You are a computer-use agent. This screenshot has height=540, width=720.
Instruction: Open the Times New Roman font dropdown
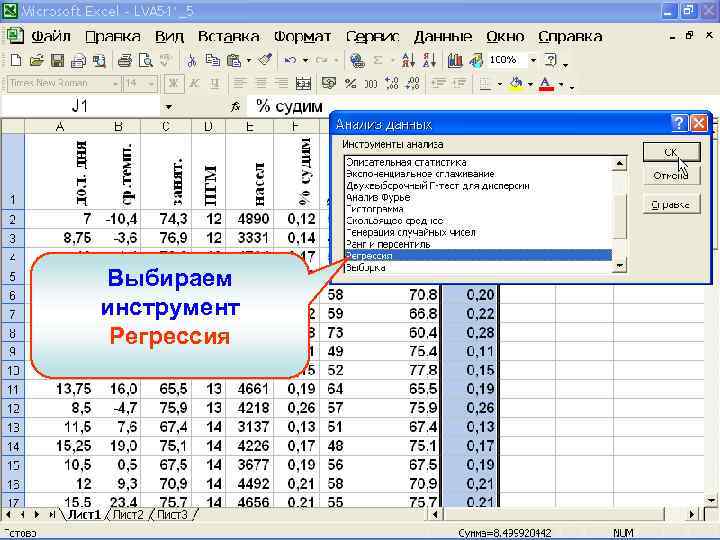coord(115,84)
